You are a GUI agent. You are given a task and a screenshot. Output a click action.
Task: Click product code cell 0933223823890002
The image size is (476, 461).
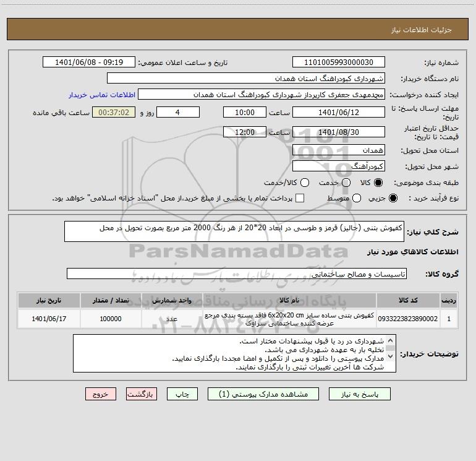[x=408, y=319]
